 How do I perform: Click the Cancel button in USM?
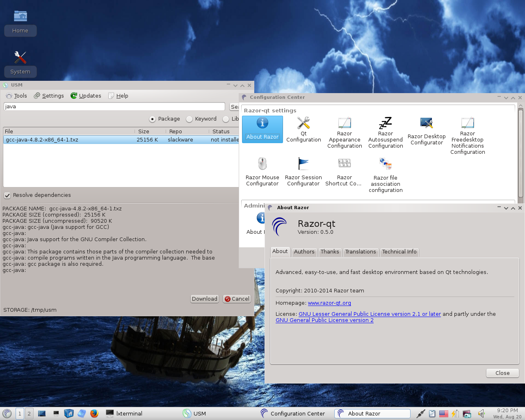237,299
